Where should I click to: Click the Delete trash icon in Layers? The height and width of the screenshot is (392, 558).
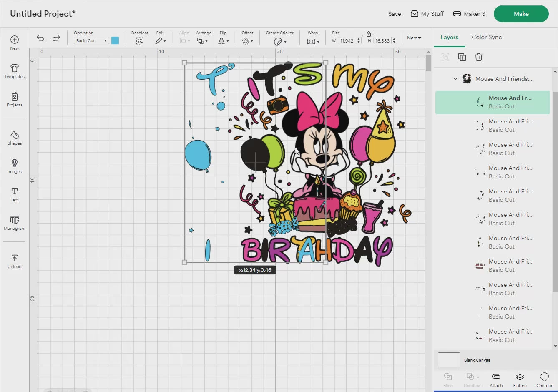(x=479, y=57)
